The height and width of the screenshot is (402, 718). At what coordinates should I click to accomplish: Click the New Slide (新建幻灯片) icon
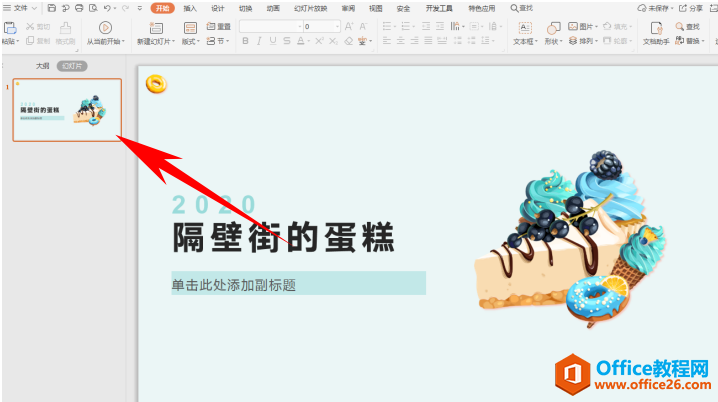tap(156, 28)
